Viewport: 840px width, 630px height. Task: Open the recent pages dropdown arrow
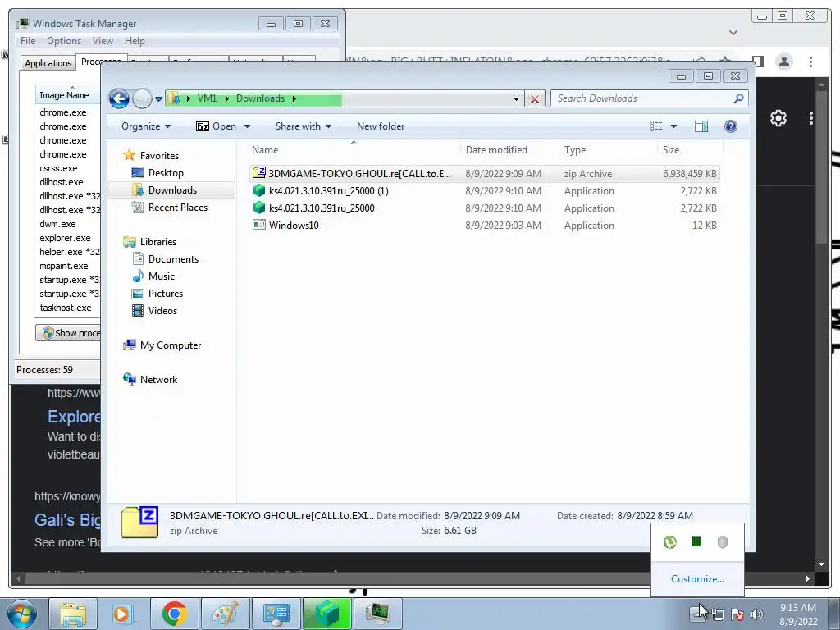click(158, 99)
